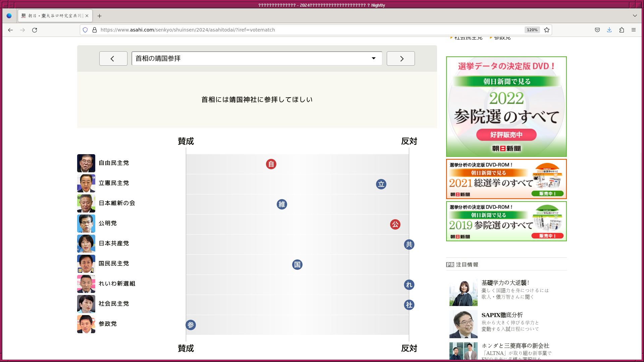644x362 pixels.
Task: Click the 共 party marker
Action: (x=409, y=245)
